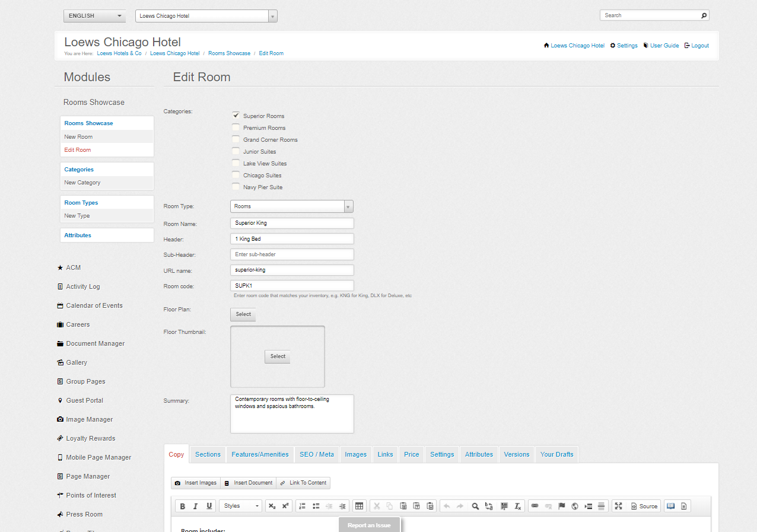Click the Report an Issue button
Image resolution: width=757 pixels, height=532 pixels.
tap(369, 525)
